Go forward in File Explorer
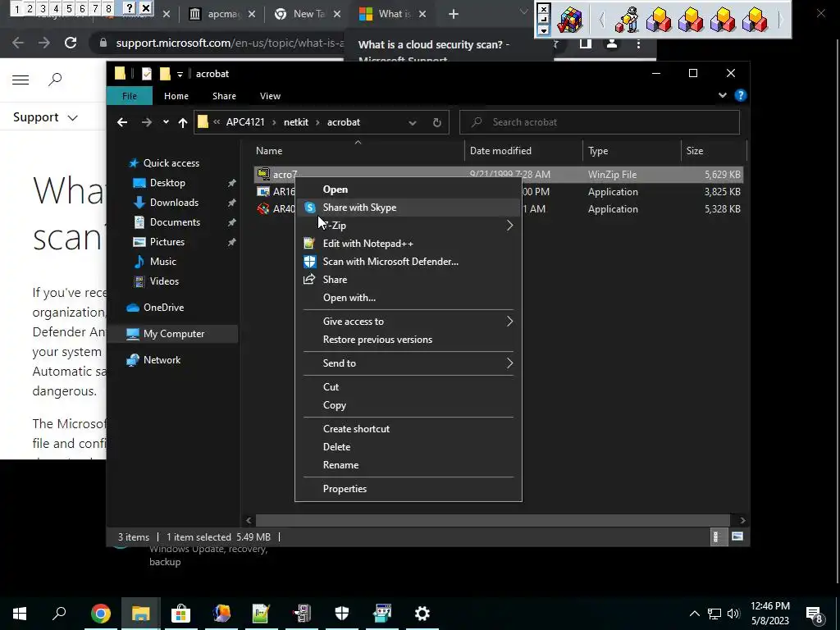This screenshot has width=840, height=630. coord(146,123)
